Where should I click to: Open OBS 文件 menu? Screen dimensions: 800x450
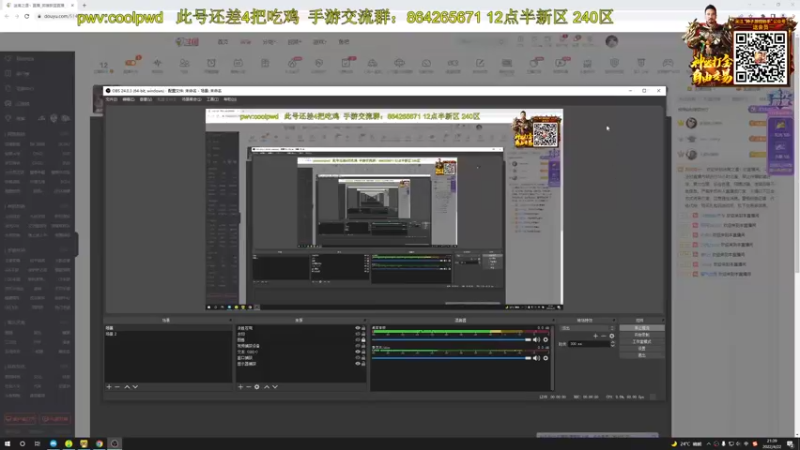tap(111, 99)
